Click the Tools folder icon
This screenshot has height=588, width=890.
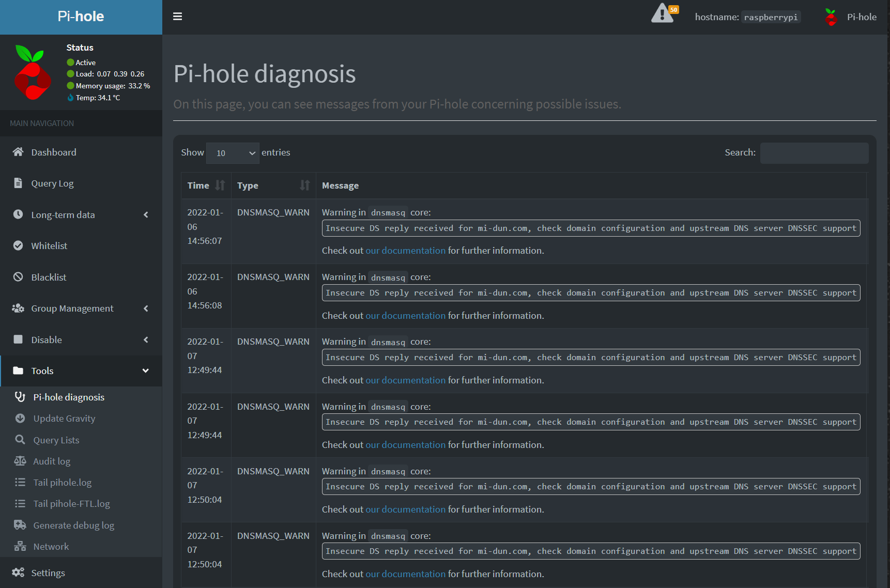pos(18,370)
